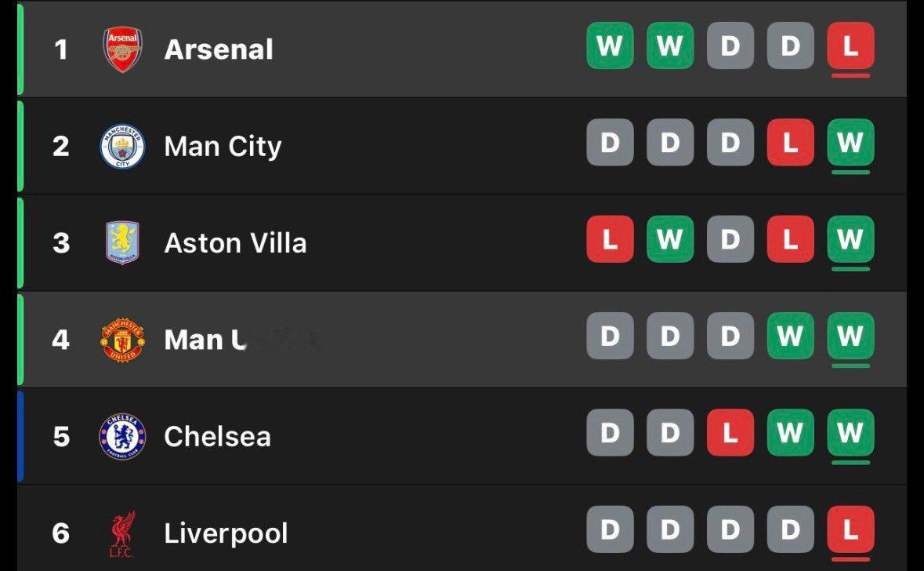
Task: Select the Aston Villa club badge
Action: coord(122,242)
